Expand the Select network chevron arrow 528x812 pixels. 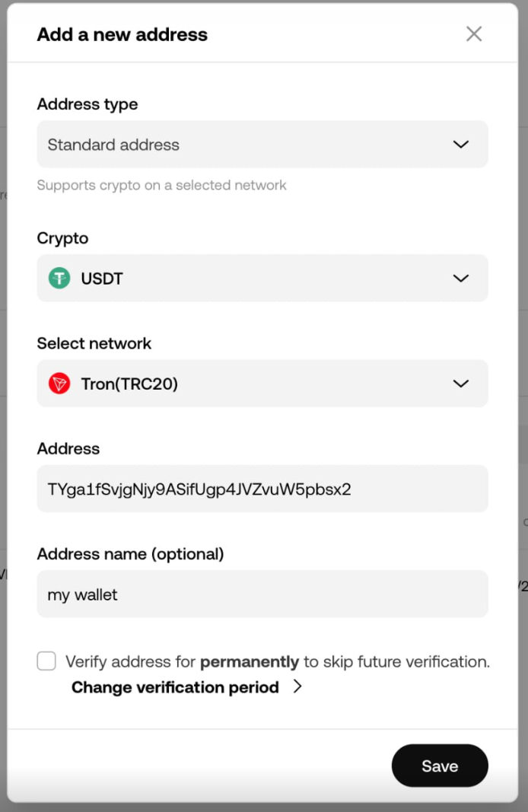(461, 384)
